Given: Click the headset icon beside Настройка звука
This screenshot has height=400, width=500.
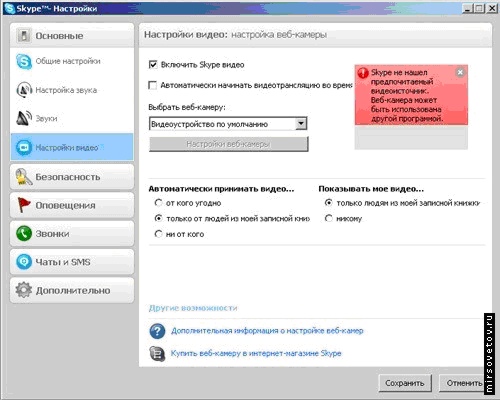Looking at the screenshot, I should point(24,90).
